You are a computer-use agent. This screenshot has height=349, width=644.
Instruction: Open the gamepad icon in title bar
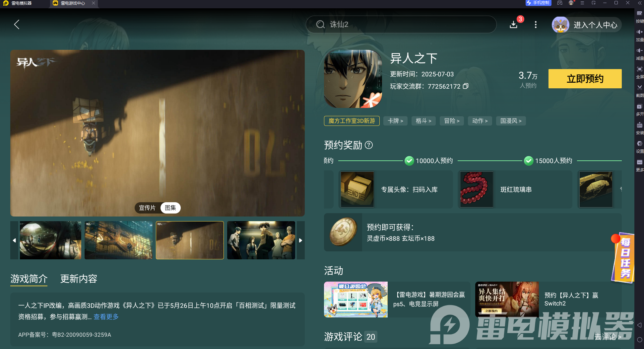click(x=560, y=3)
